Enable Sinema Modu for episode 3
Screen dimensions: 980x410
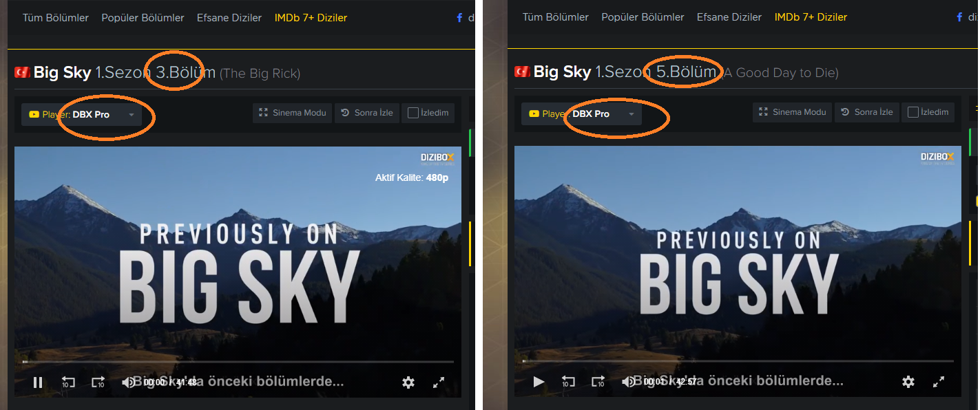[x=293, y=113]
